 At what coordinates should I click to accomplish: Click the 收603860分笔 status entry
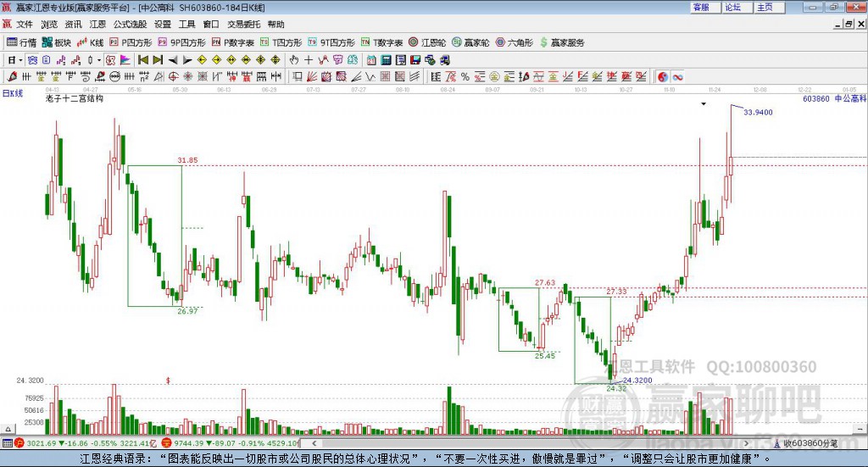806,443
